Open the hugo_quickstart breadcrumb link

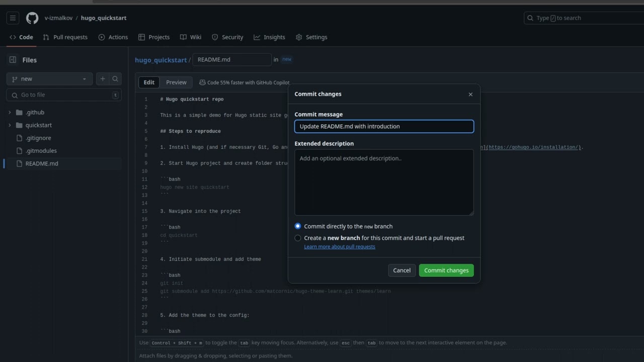pos(161,60)
